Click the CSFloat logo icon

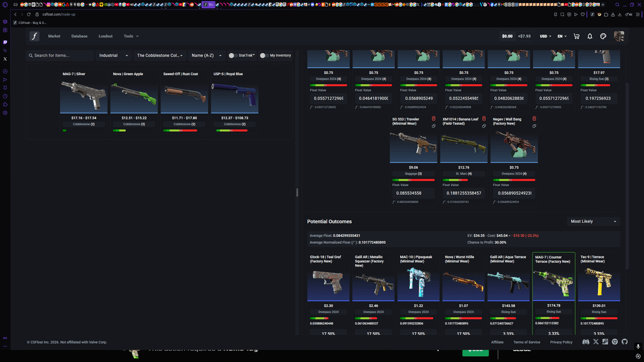pos(35,36)
